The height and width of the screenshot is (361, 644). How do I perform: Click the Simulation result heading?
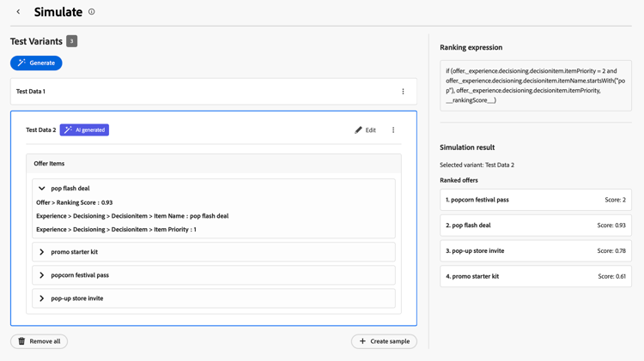click(467, 147)
